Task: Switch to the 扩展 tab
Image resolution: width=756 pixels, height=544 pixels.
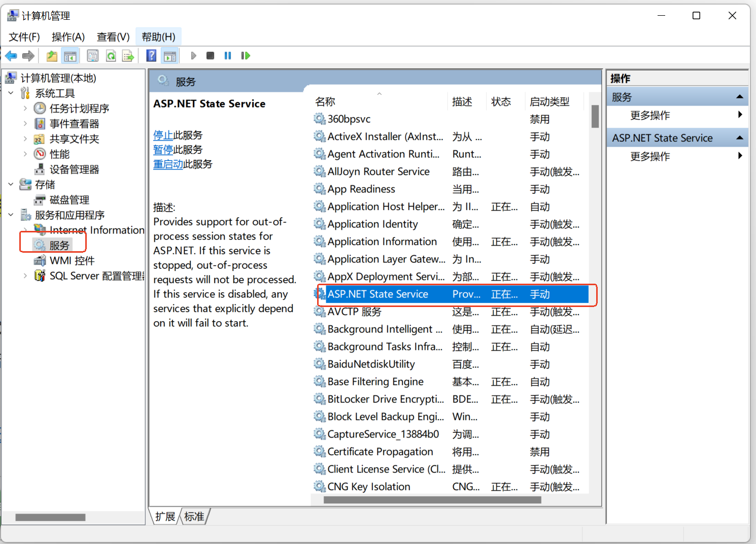Action: click(165, 517)
